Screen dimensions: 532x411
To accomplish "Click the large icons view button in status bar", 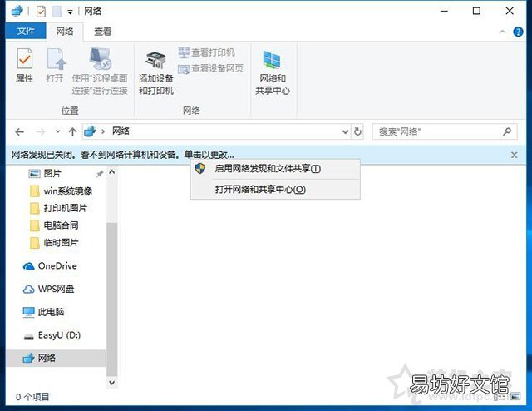I will click(x=515, y=396).
